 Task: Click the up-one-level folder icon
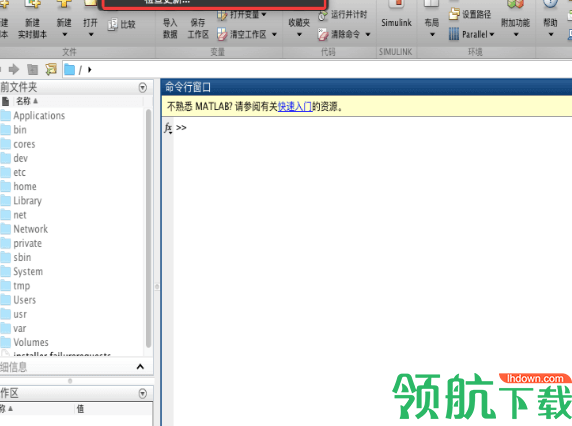tap(32, 69)
